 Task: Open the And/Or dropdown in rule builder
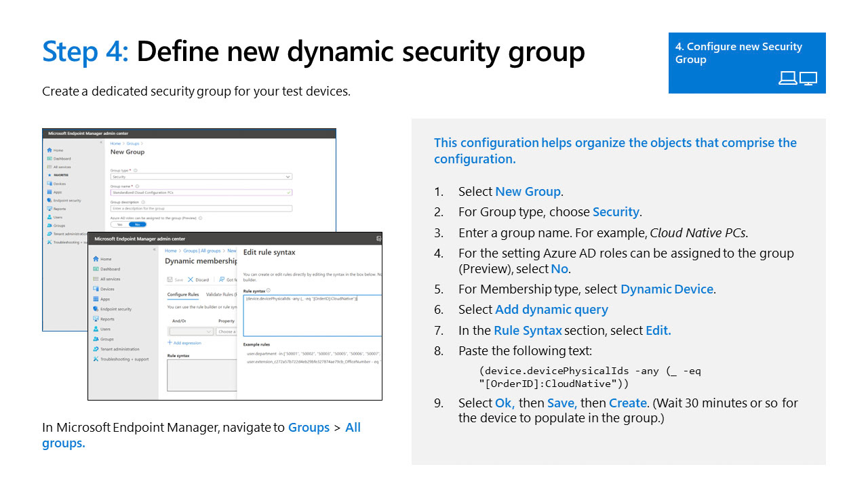191,331
